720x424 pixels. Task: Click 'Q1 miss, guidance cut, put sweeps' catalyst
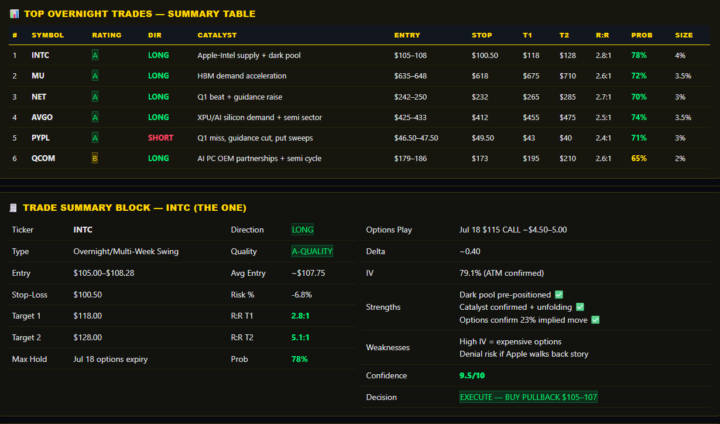[x=255, y=138]
